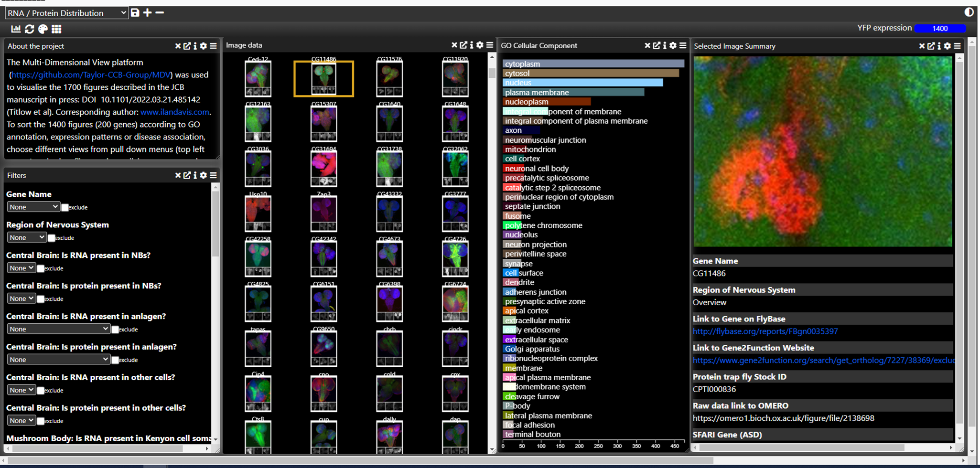
Task: Open the Filters panel hamburger menu
Action: [x=213, y=175]
